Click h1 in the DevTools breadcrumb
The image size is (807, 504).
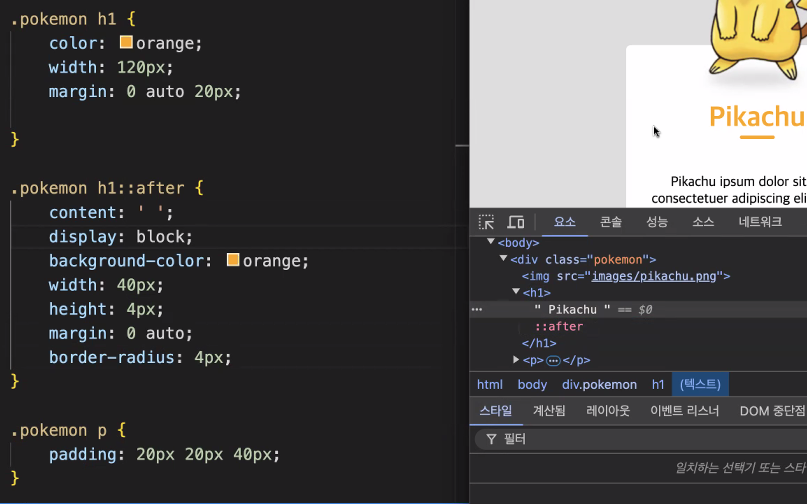(658, 385)
